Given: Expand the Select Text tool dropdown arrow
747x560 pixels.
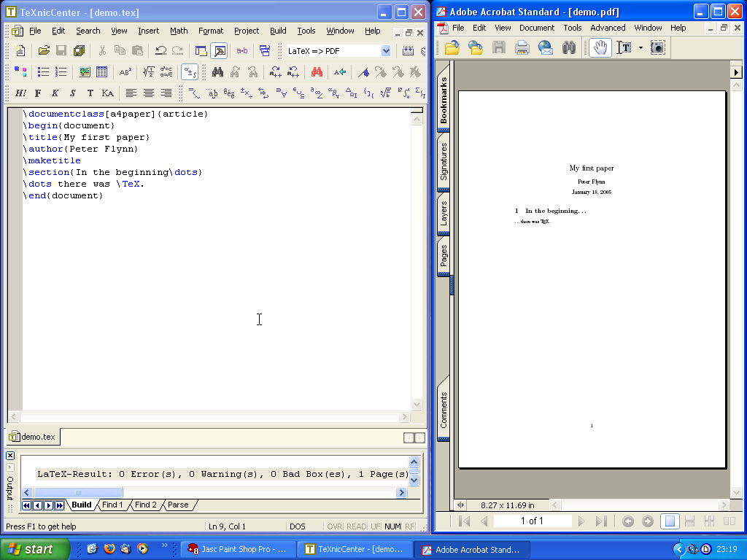Looking at the screenshot, I should point(640,48).
